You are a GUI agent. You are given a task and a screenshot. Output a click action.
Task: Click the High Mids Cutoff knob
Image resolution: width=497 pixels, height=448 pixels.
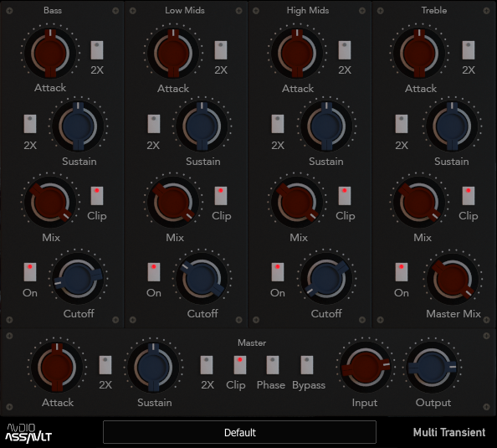coord(326,278)
